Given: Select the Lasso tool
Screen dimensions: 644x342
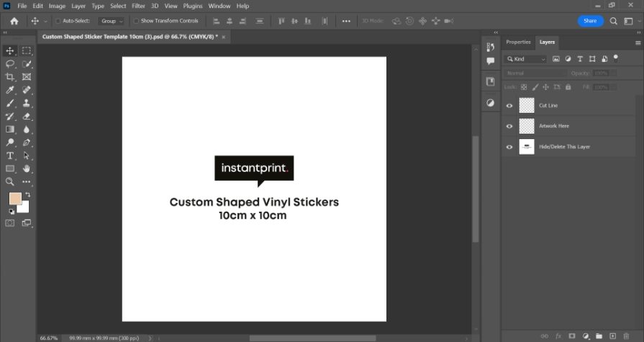Looking at the screenshot, I should point(10,63).
